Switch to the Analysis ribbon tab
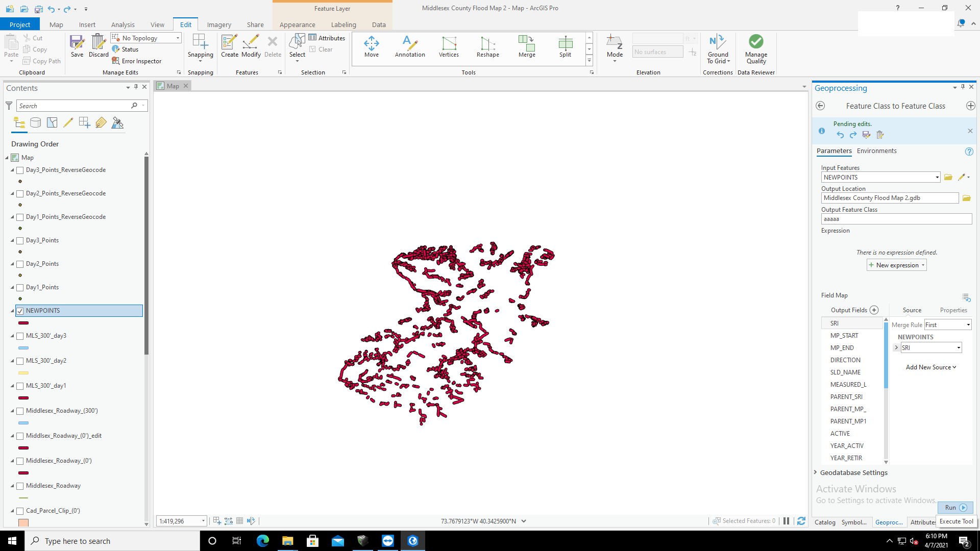Screen dimensions: 980x551 (x=122, y=24)
